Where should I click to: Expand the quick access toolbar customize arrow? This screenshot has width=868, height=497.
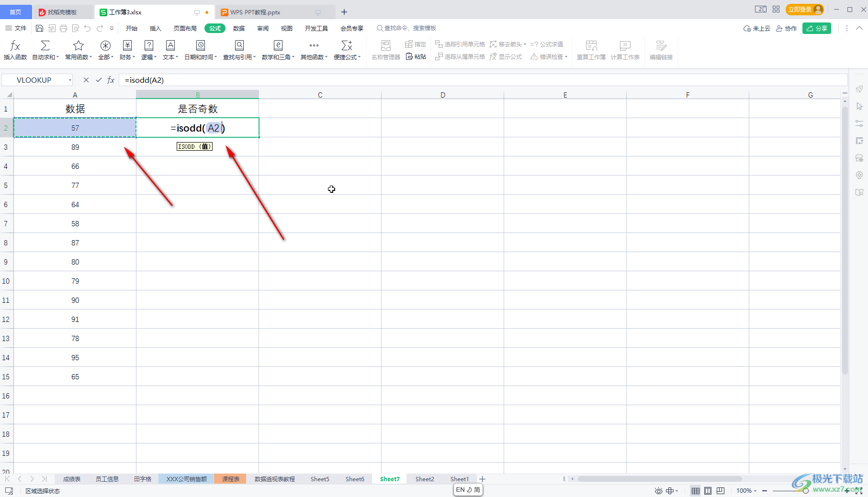(x=112, y=28)
